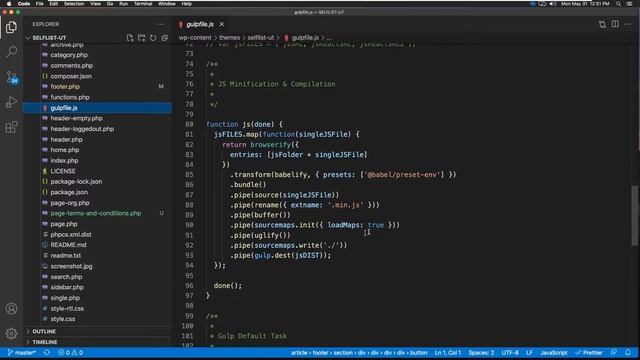Viewport: 640px width, 360px height.
Task: Open screenshot.jpg in explorer
Action: point(71,266)
